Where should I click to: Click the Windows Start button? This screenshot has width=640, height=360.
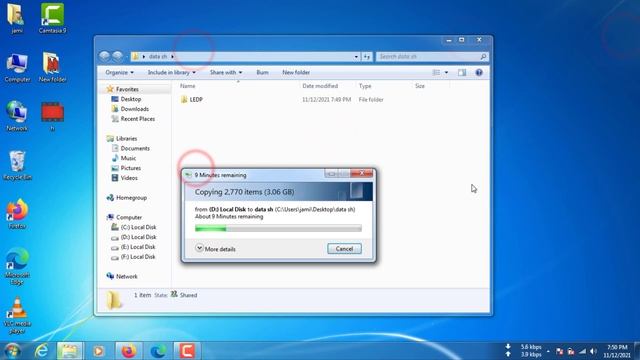pos(12,351)
